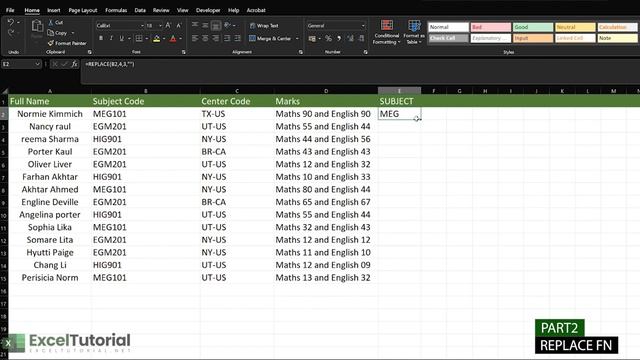Open the File tab

tap(10, 10)
